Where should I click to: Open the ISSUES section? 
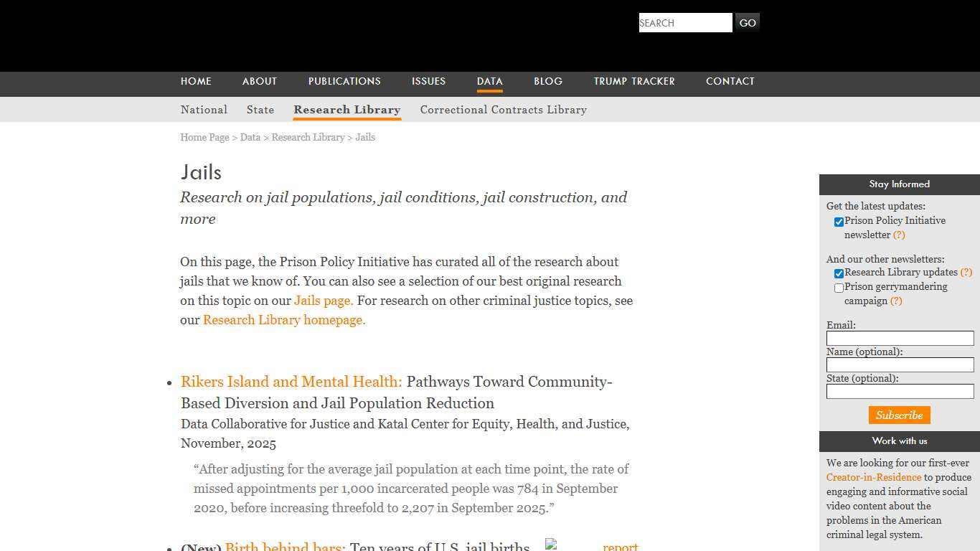[x=428, y=81]
